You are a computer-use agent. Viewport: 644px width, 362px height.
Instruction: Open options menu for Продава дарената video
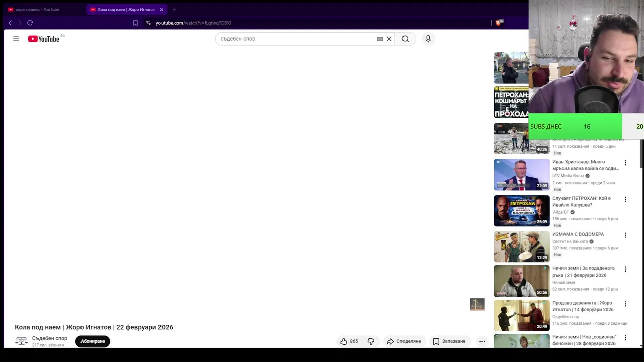coord(625,304)
